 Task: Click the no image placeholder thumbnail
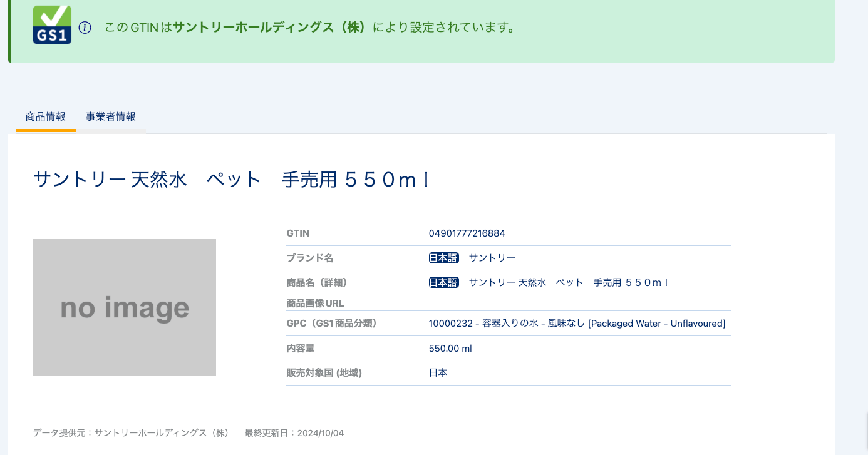coord(124,307)
